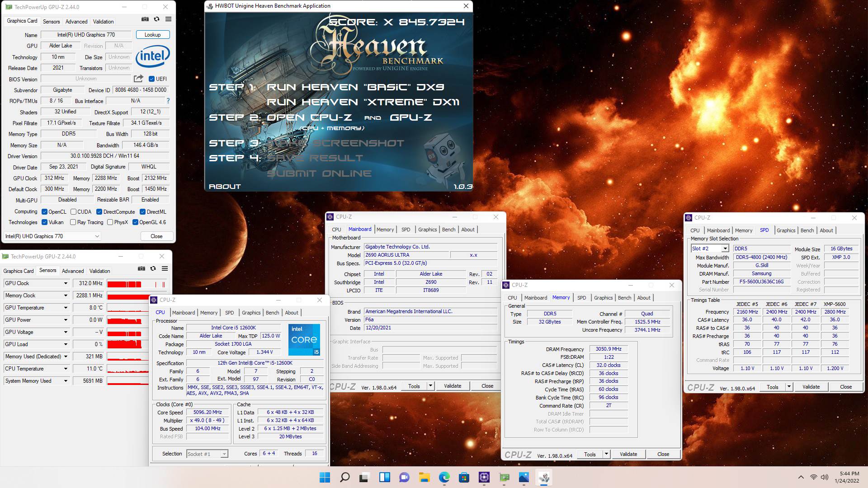Click the Wi-Fi network tray icon

(x=813, y=477)
